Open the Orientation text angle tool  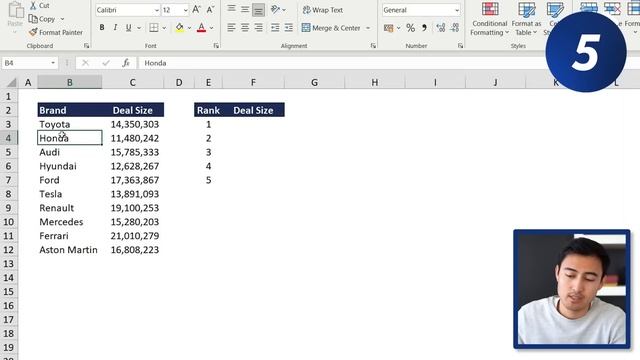tap(276, 9)
